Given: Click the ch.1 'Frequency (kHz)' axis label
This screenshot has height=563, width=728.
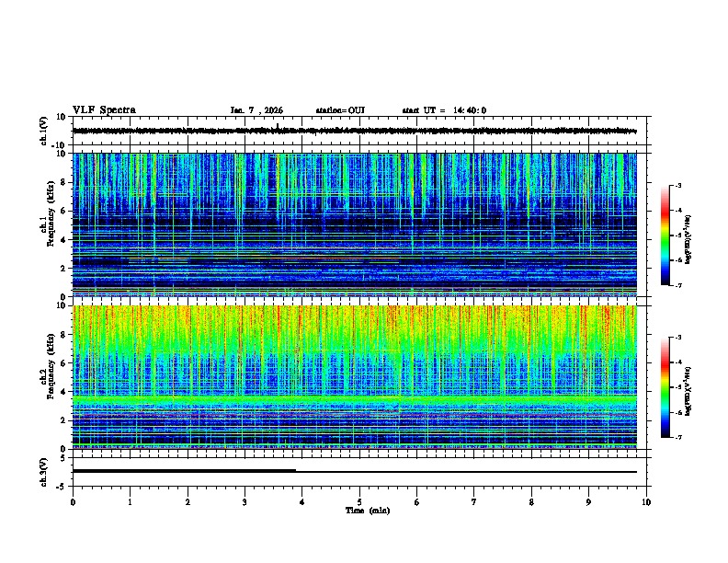Looking at the screenshot, I should pos(49,214).
